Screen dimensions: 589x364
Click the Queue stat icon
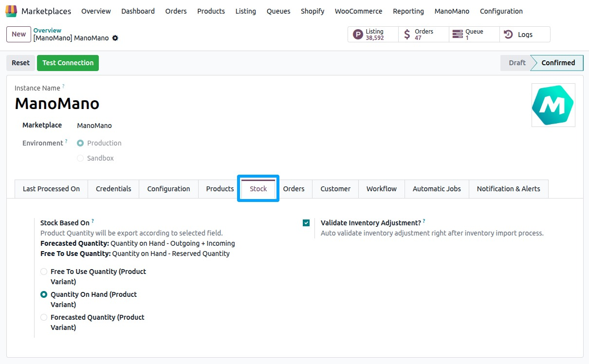pos(458,35)
